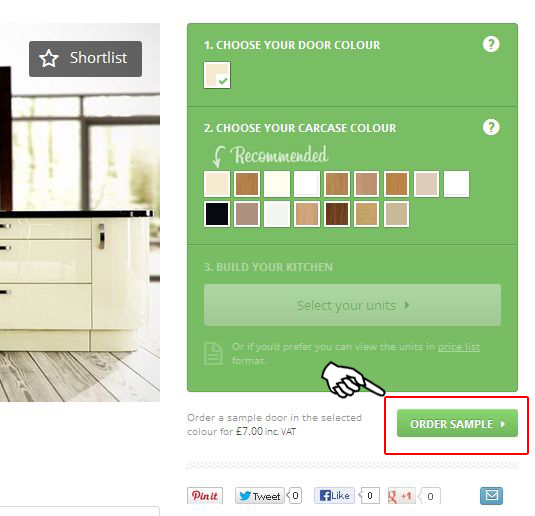535x516 pixels.
Task: Click the Facebook Like button
Action: [334, 496]
